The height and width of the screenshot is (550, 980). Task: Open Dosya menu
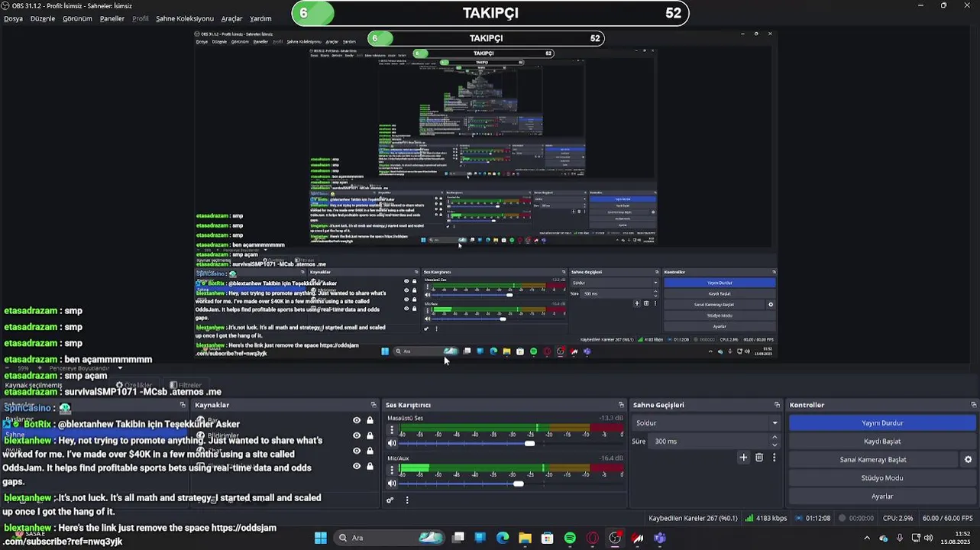click(13, 18)
